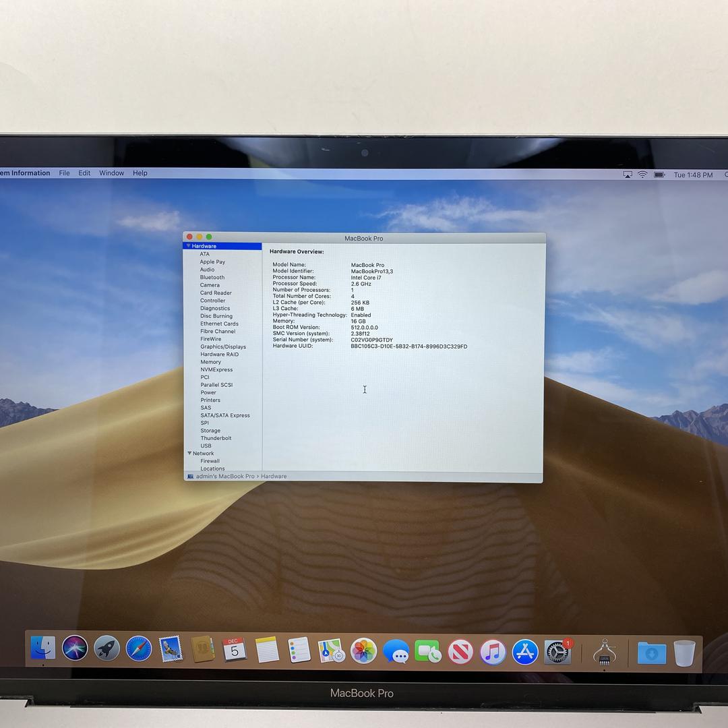Open the Edit menu
The image size is (728, 728).
(x=84, y=173)
